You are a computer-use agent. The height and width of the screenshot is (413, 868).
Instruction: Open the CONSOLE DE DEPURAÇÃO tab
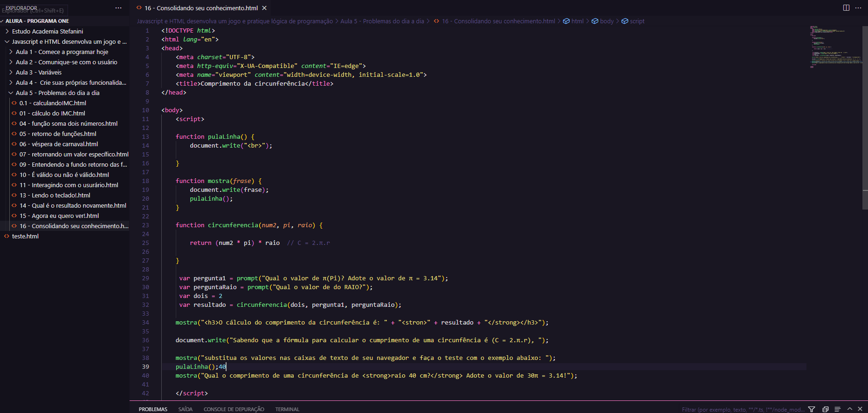[234, 409]
